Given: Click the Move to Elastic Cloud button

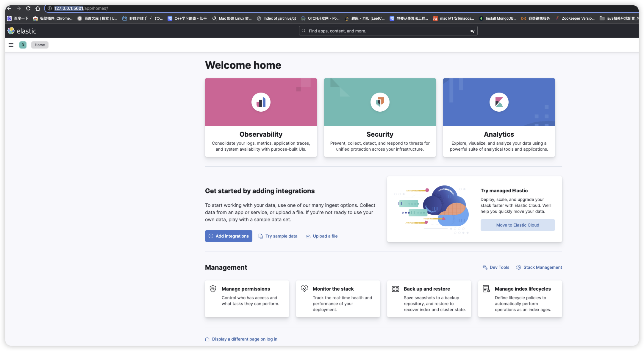Looking at the screenshot, I should click(x=518, y=225).
